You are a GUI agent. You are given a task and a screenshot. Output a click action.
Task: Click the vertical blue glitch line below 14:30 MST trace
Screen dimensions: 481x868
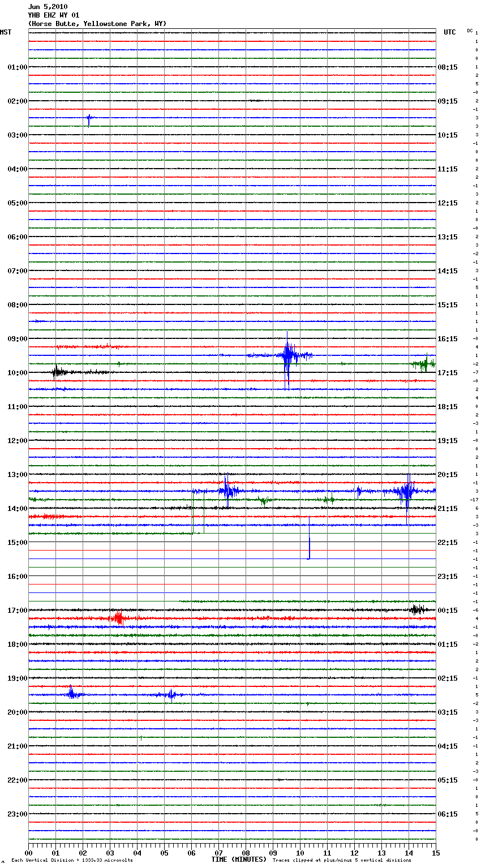coord(309,538)
